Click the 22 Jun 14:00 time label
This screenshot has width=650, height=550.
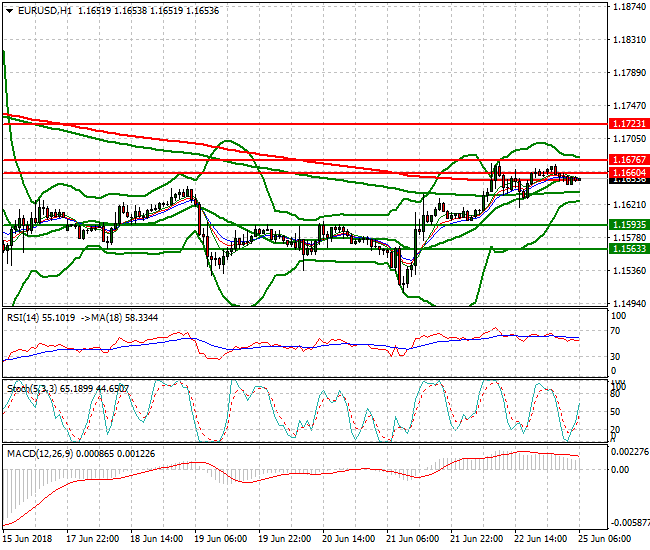point(541,538)
